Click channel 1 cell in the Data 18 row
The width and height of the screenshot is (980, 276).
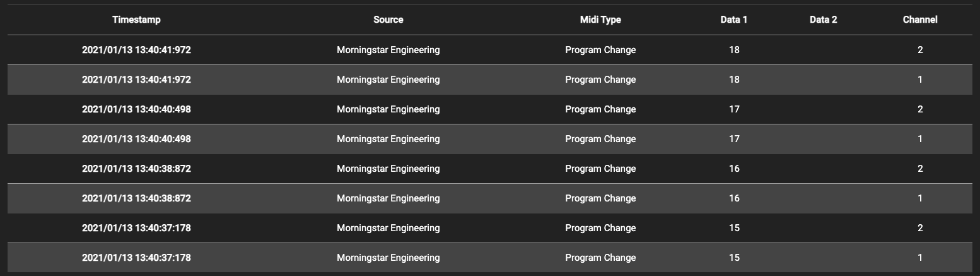(920, 80)
